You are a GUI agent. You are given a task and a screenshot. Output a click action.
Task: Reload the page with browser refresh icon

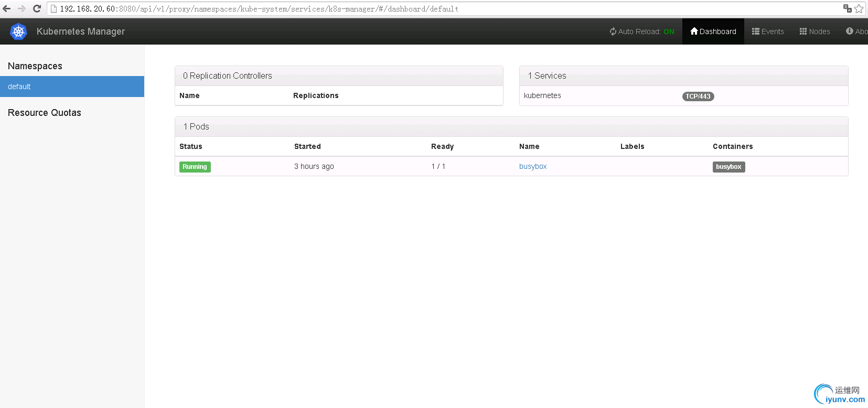37,8
